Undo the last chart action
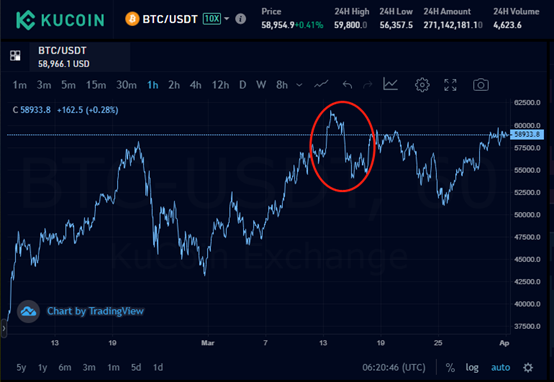 tap(347, 85)
